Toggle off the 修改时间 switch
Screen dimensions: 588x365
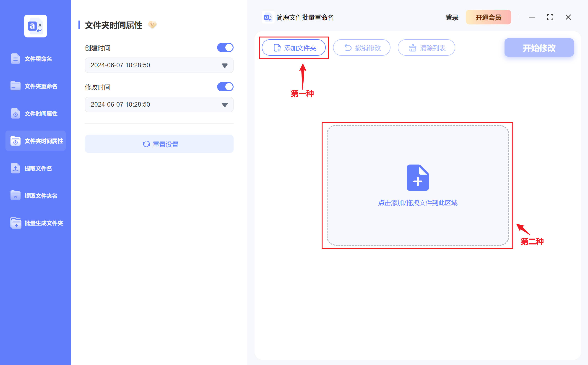tap(225, 87)
